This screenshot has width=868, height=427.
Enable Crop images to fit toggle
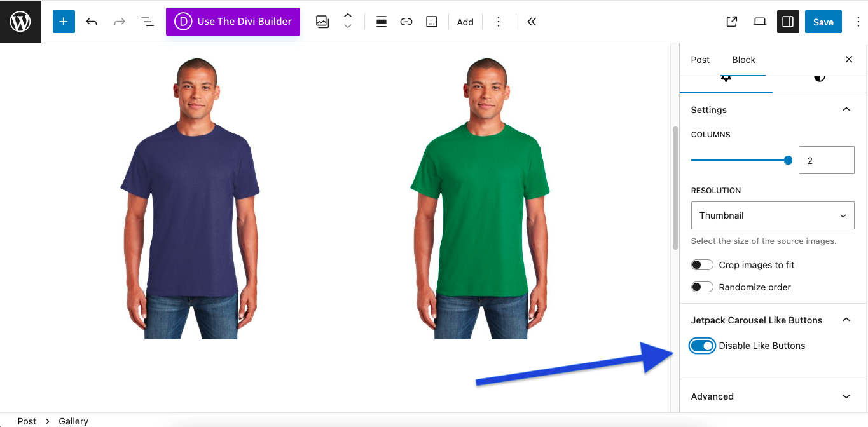702,265
